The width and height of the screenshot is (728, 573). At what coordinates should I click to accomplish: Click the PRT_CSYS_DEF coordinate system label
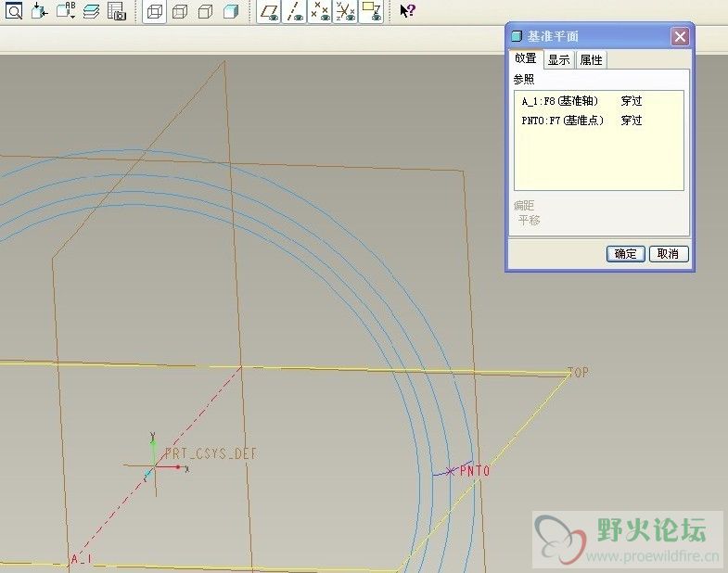[211, 453]
